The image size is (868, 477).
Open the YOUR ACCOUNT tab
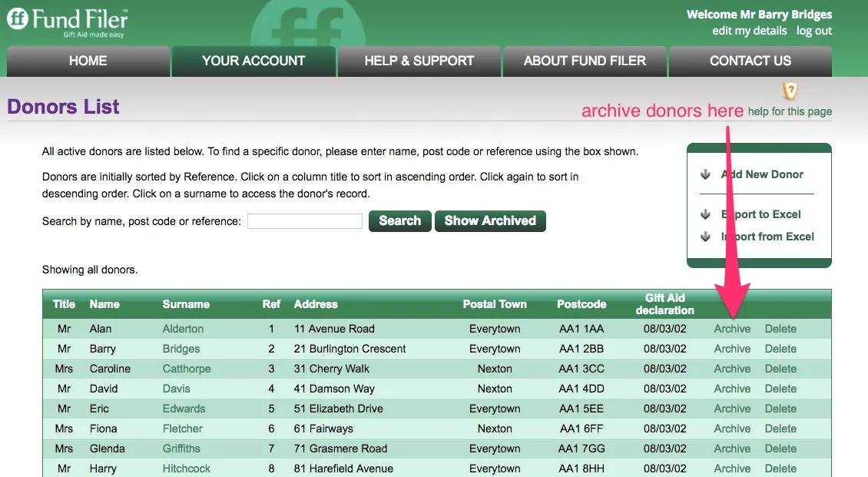(253, 61)
